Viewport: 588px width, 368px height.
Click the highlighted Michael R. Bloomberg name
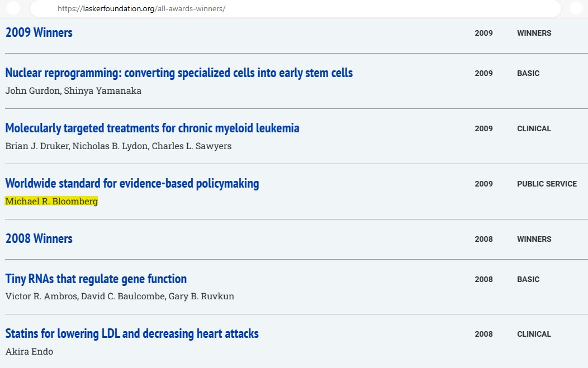51,201
